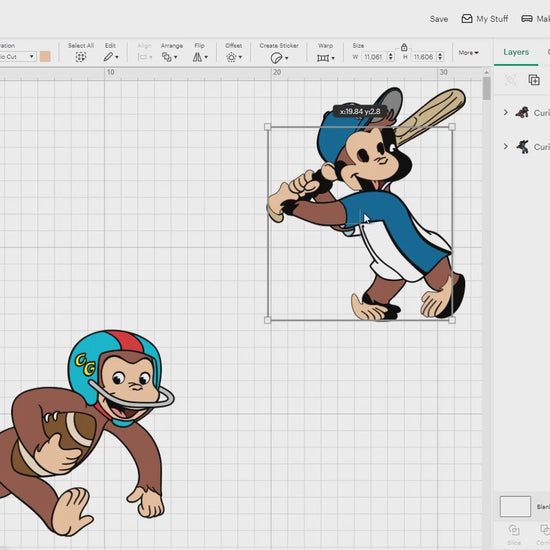The width and height of the screenshot is (550, 550).
Task: Open the Create Sticker dropdown arrow
Action: click(287, 58)
